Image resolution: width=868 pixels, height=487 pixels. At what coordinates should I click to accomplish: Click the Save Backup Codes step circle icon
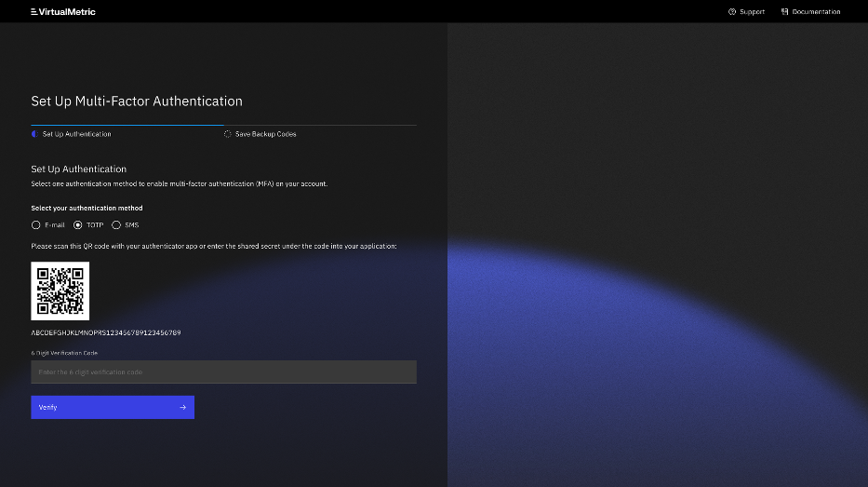[228, 134]
